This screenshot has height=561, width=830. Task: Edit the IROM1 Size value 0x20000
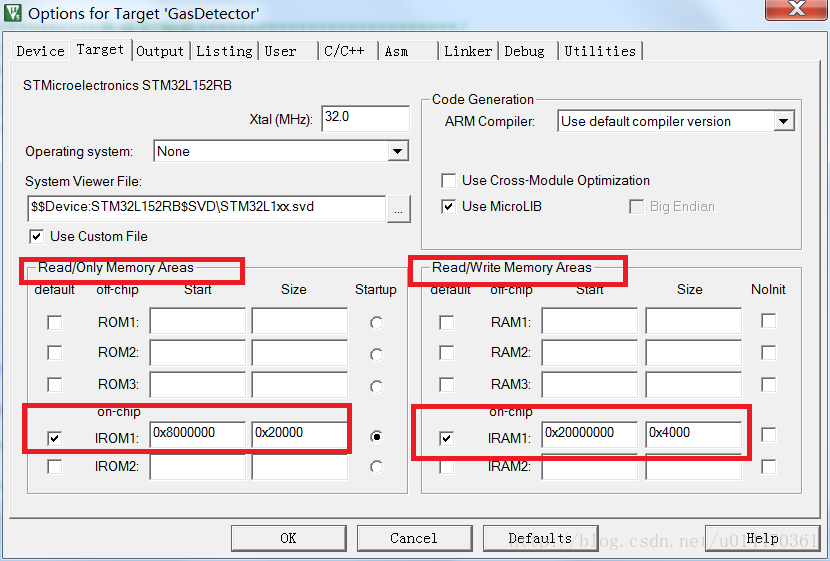300,435
